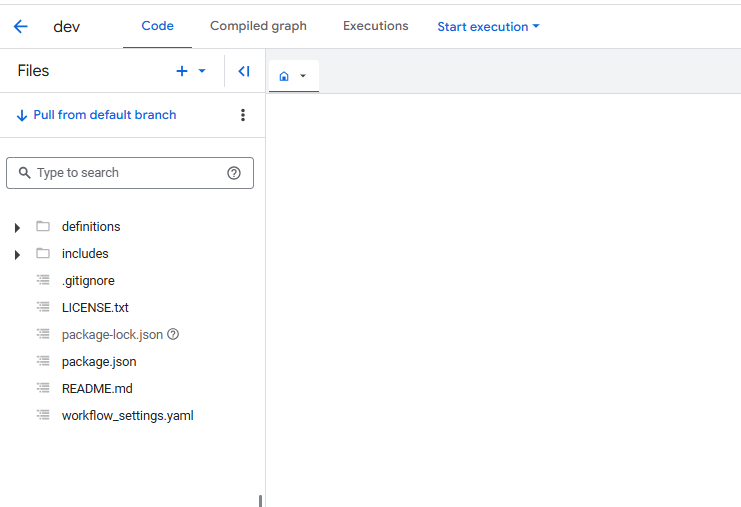Click the README.md file icon

pyautogui.click(x=43, y=388)
